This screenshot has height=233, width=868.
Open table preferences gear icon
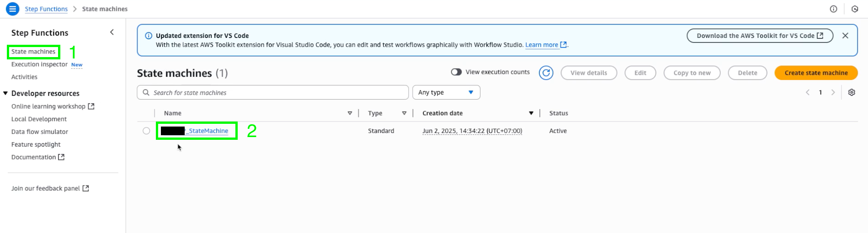pos(852,92)
